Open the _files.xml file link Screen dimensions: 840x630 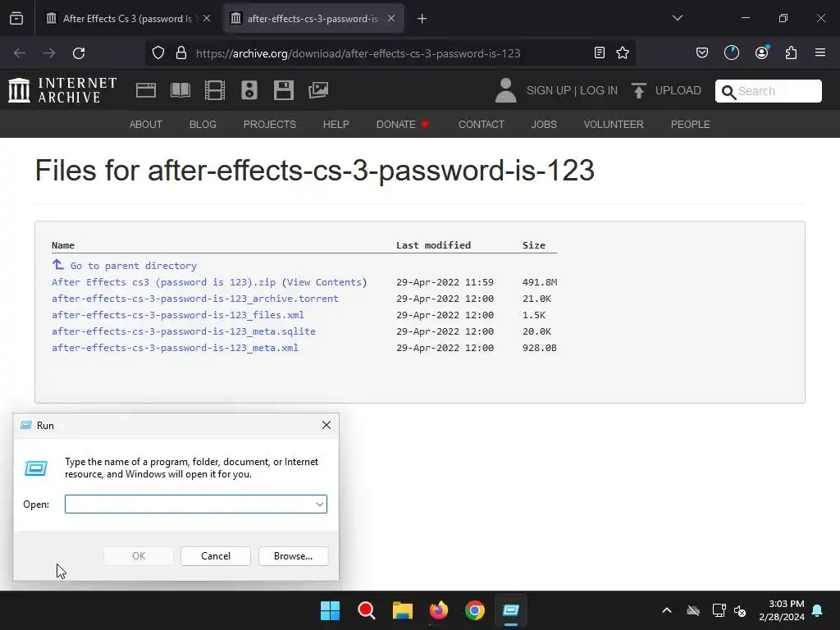coord(178,315)
